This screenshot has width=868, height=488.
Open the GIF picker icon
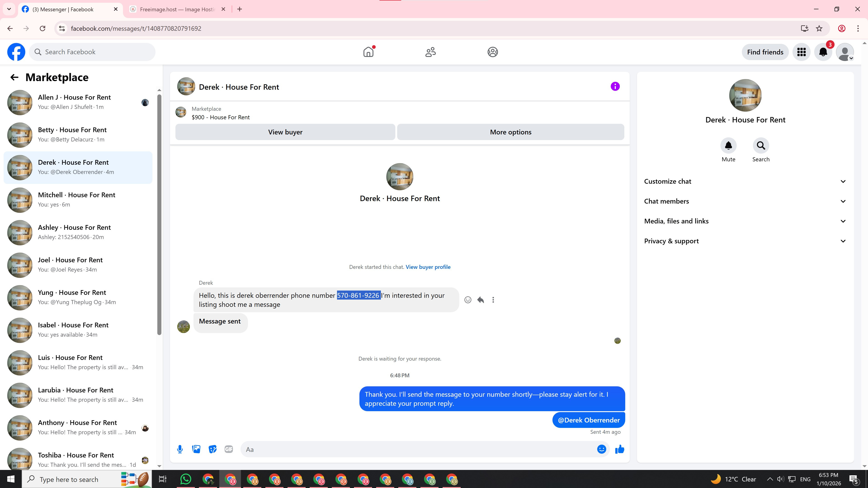229,449
